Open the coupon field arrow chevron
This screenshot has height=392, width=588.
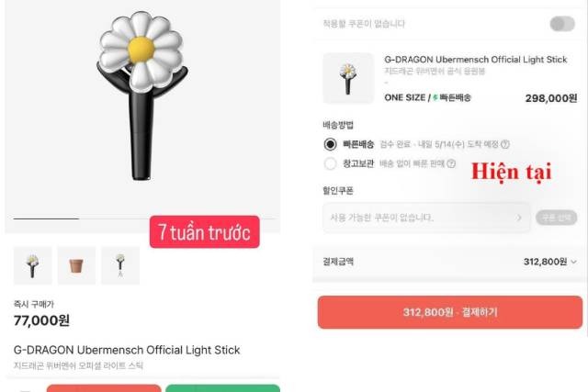point(519,218)
